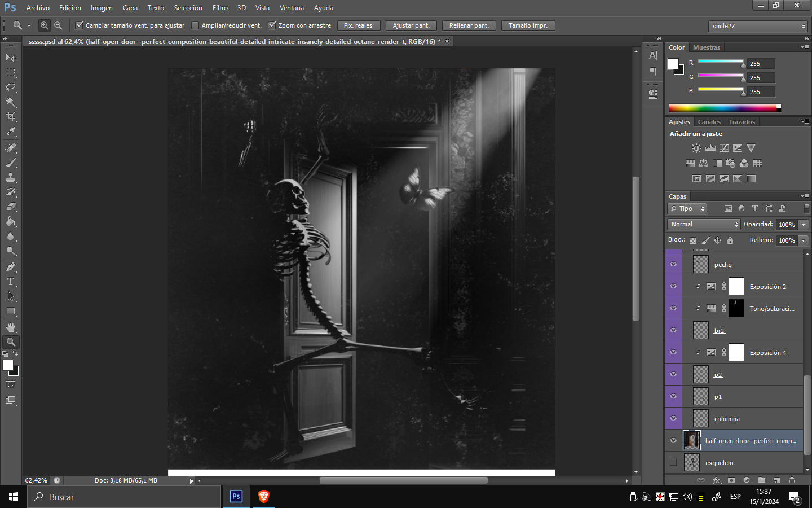812x508 pixels.
Task: Select the Brush tool
Action: pyautogui.click(x=11, y=163)
